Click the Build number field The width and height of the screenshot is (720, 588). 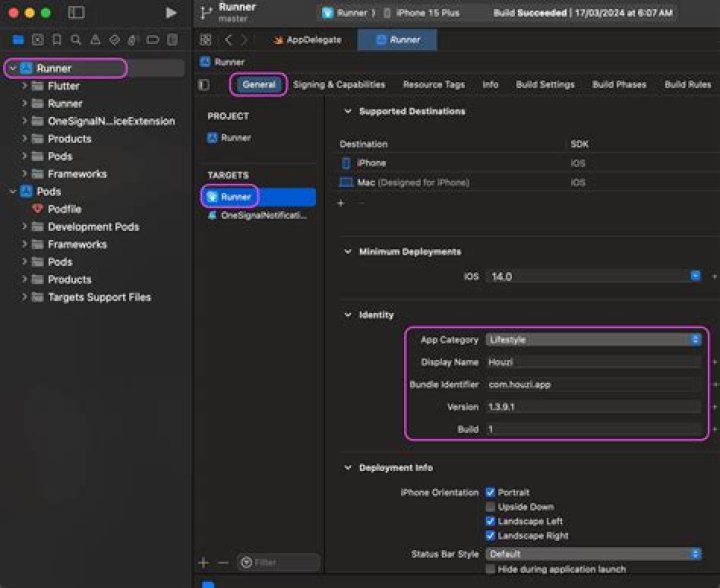pos(593,429)
